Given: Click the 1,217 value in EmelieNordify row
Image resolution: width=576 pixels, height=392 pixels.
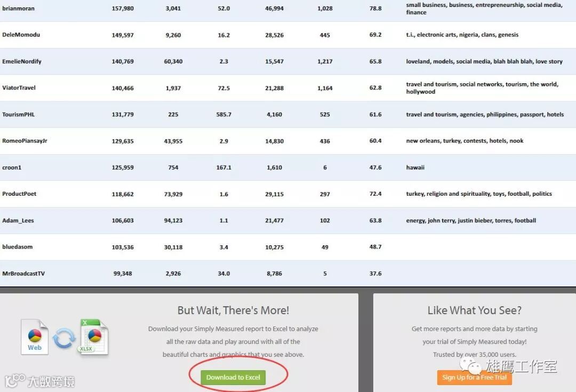Looking at the screenshot, I should click(x=325, y=61).
